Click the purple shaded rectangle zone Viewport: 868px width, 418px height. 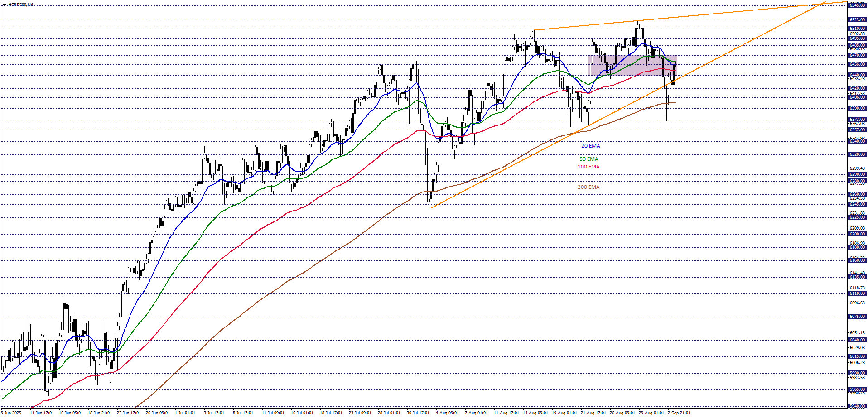[632, 65]
